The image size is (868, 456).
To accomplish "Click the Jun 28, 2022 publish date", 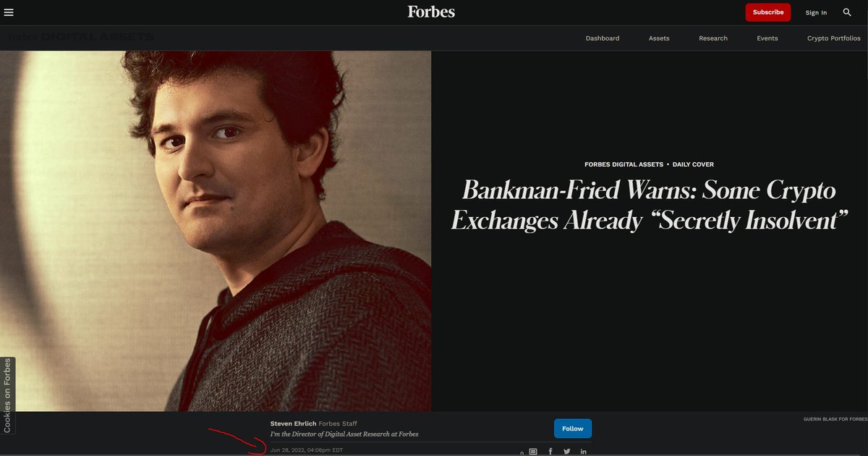I will [x=306, y=450].
